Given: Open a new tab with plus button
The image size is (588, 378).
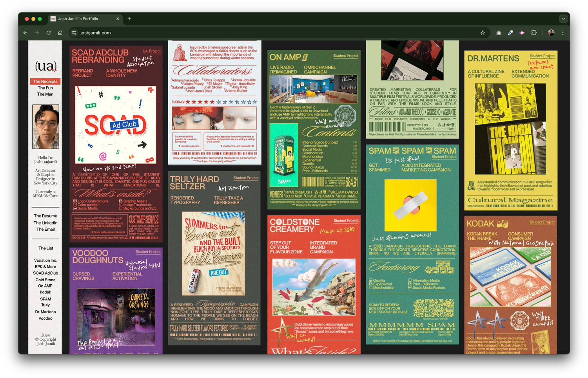Looking at the screenshot, I should tap(129, 19).
